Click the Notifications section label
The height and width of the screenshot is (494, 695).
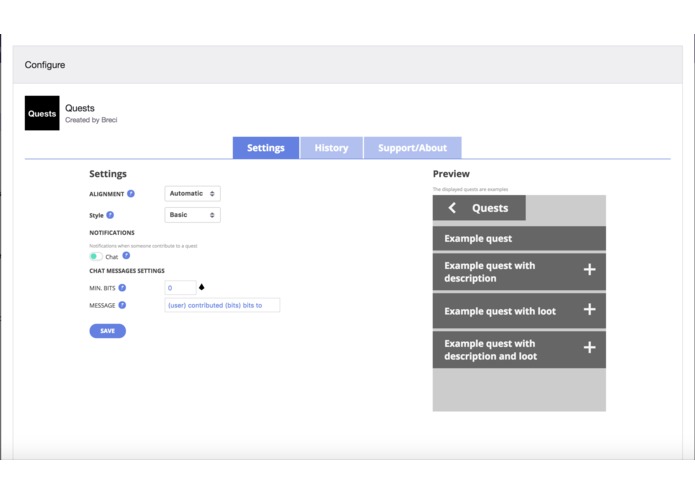point(112,233)
